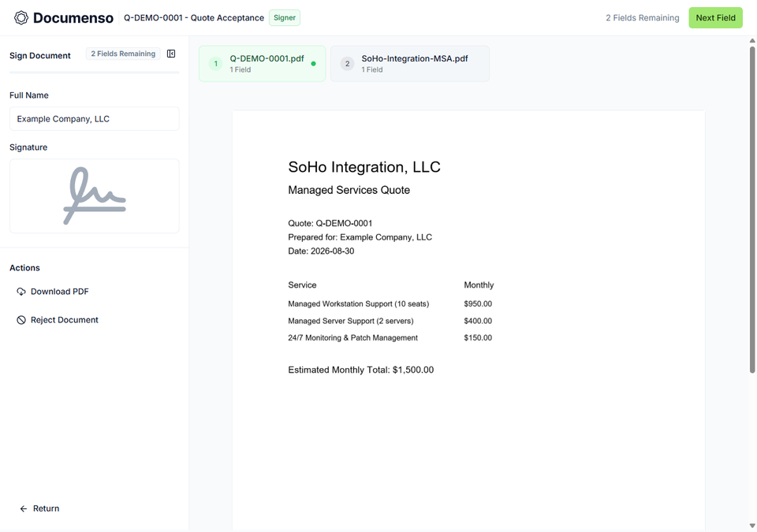
Task: Click the scrollbar down arrow
Action: (x=752, y=526)
